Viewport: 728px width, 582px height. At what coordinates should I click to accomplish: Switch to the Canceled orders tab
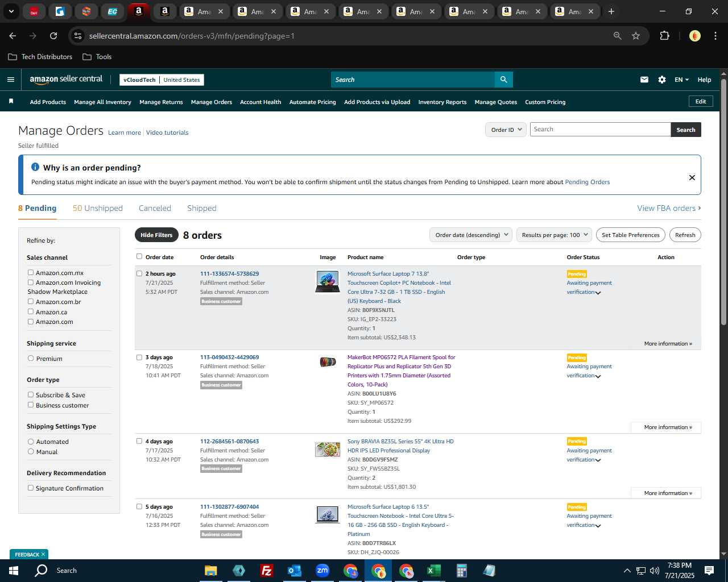point(155,208)
